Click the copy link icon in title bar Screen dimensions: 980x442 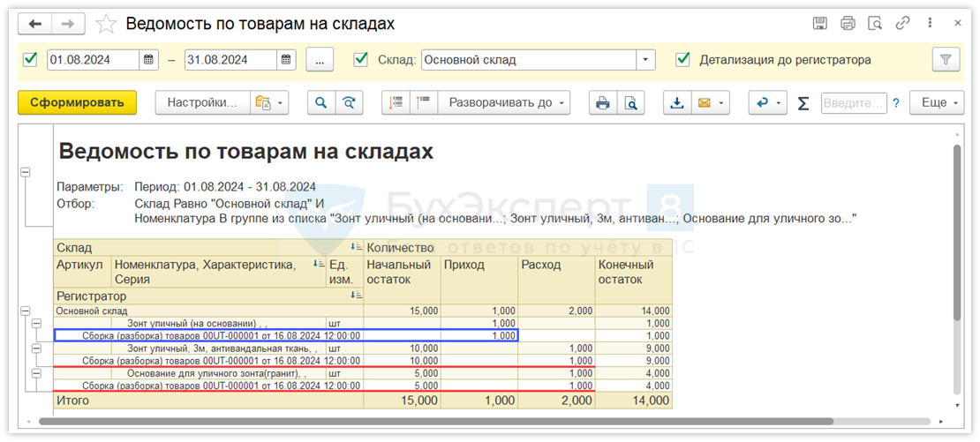coord(902,24)
